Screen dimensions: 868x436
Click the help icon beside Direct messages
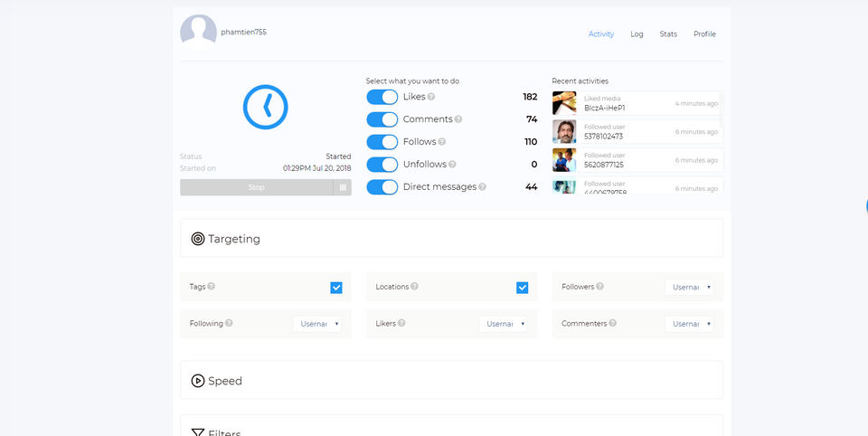tap(482, 187)
